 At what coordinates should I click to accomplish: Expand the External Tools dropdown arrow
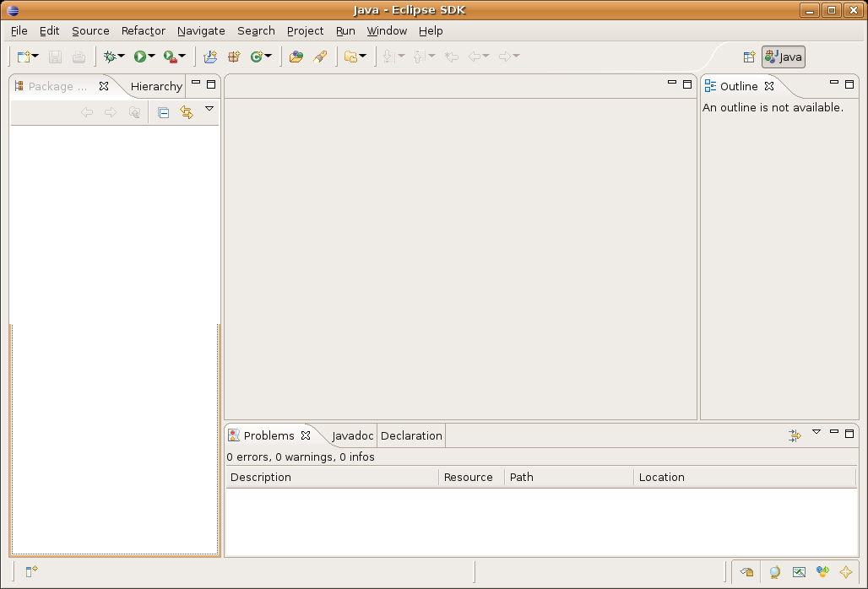182,56
